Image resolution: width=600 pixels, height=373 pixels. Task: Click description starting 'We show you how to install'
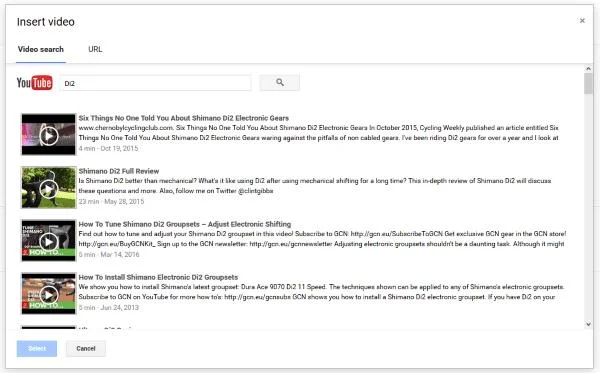[x=321, y=292]
